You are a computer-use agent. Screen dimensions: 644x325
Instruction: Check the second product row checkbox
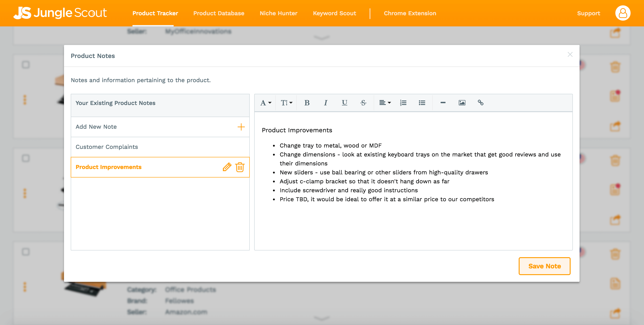[x=26, y=158]
